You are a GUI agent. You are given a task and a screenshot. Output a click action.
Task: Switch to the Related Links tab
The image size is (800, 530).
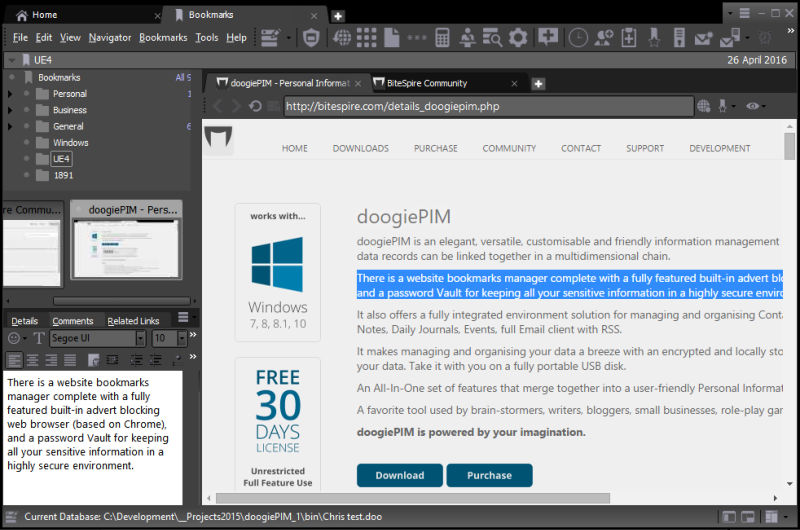(x=133, y=321)
